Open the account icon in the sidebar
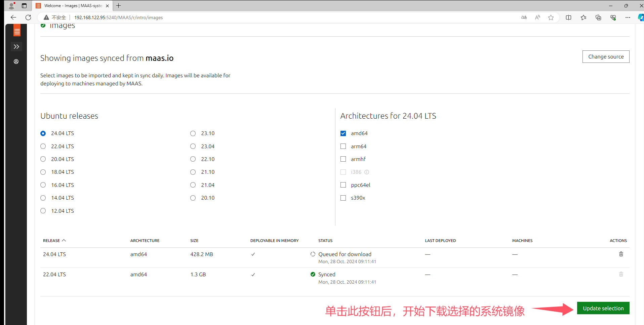Screen dimensions: 644x325 (x=16, y=62)
